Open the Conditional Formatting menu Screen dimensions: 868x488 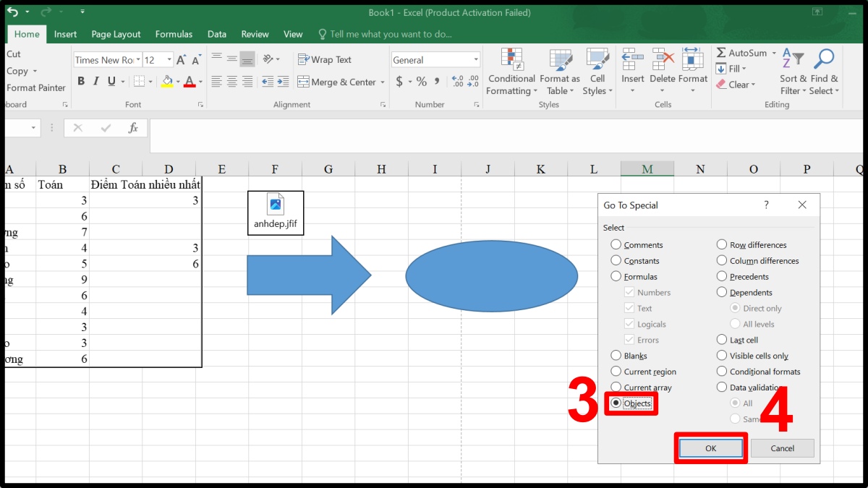point(511,72)
